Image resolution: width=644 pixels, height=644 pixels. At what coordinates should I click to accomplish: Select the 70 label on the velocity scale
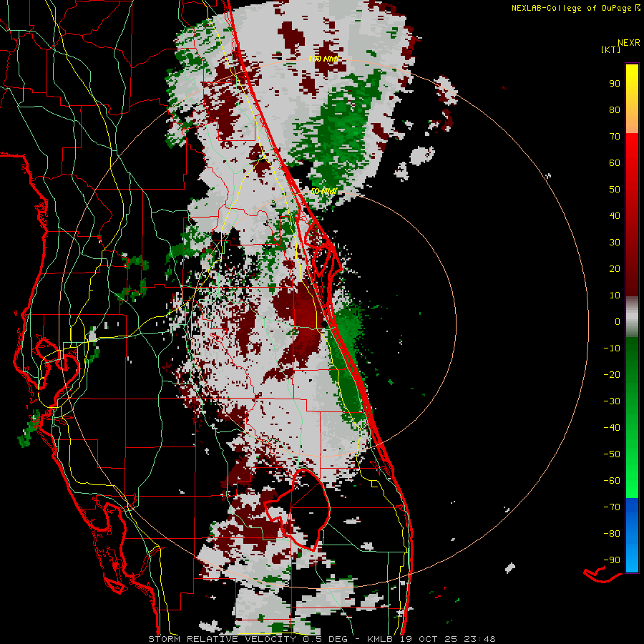615,137
